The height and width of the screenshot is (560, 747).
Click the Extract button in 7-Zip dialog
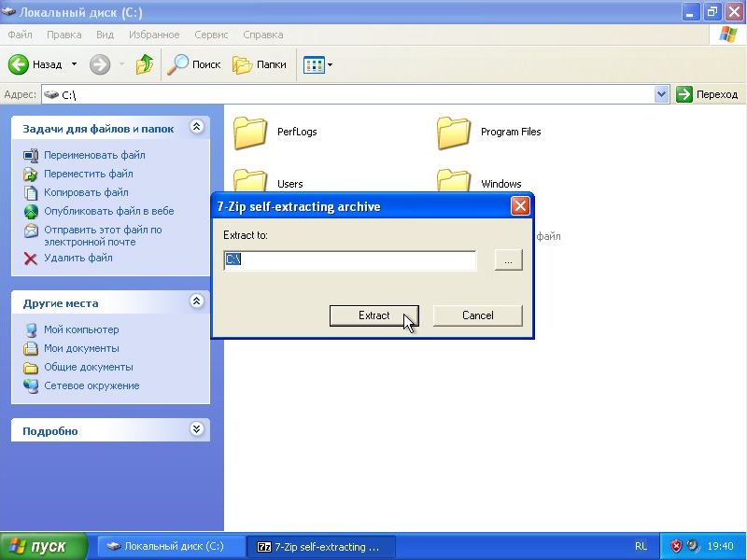coord(374,315)
